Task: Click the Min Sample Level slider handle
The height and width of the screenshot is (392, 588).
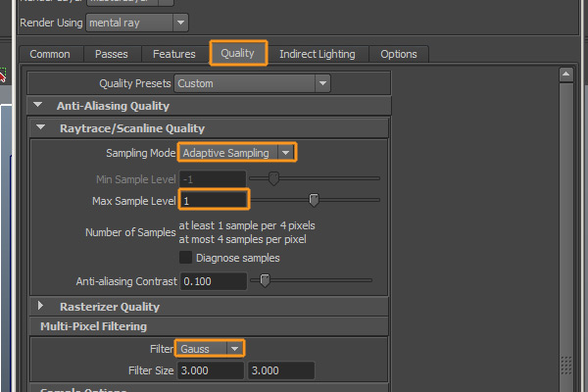Action: tap(273, 178)
